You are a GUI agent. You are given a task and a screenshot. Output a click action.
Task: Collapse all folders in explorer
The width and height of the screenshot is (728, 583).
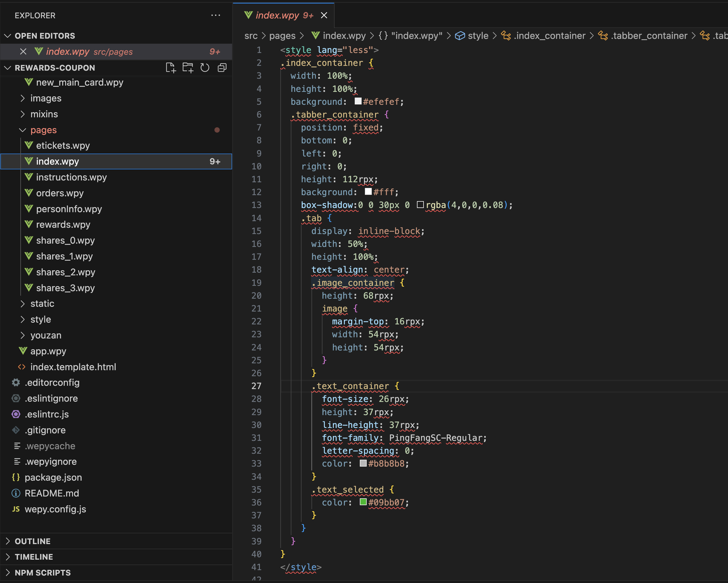click(222, 68)
